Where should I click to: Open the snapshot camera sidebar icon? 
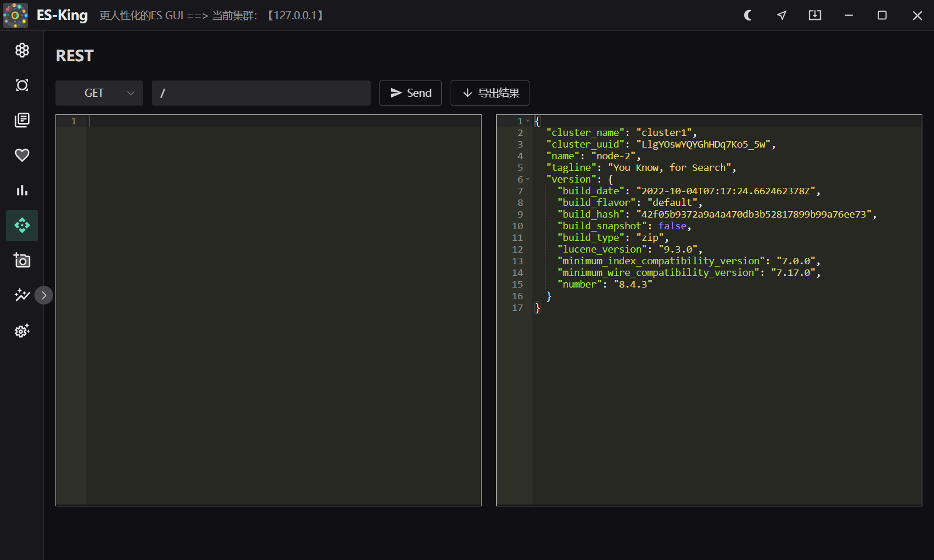22,260
